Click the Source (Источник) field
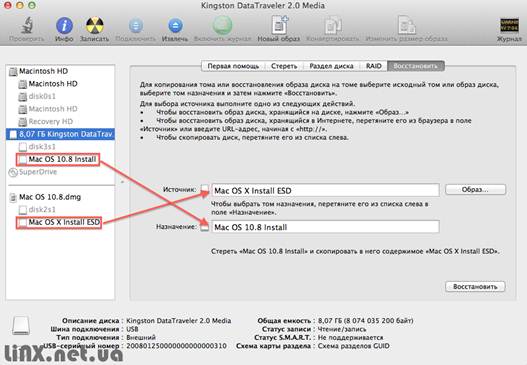Screen dimensions: 527x365 pos(325,190)
